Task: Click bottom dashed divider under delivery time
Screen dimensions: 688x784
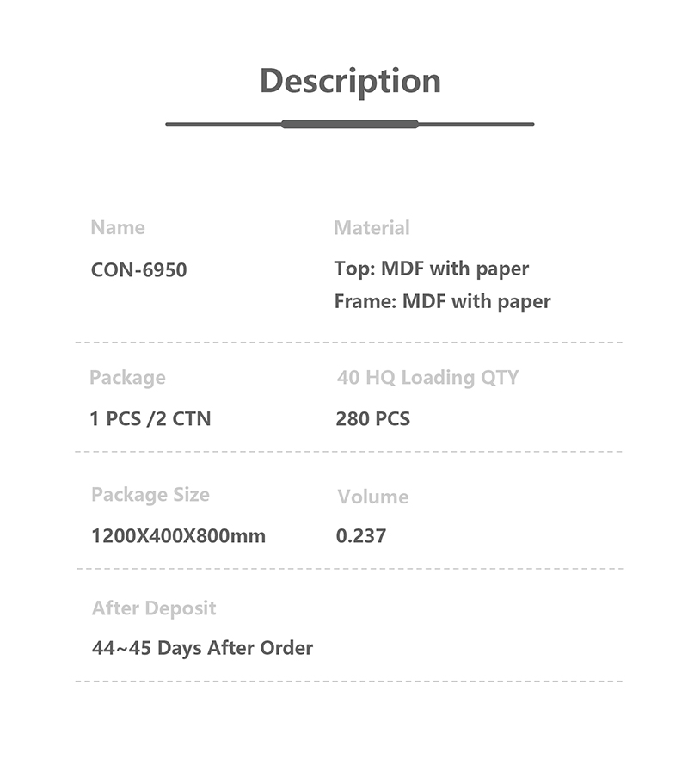Action: click(x=349, y=681)
